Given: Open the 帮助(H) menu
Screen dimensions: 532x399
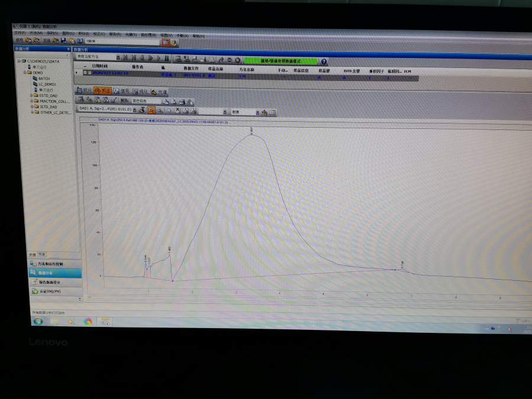Looking at the screenshot, I should click(199, 36).
